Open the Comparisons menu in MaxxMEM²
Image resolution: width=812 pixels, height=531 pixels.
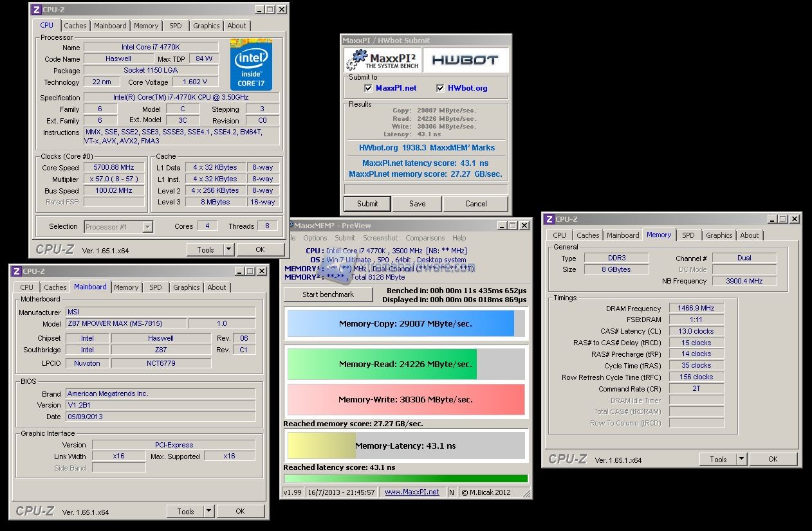[x=425, y=238]
